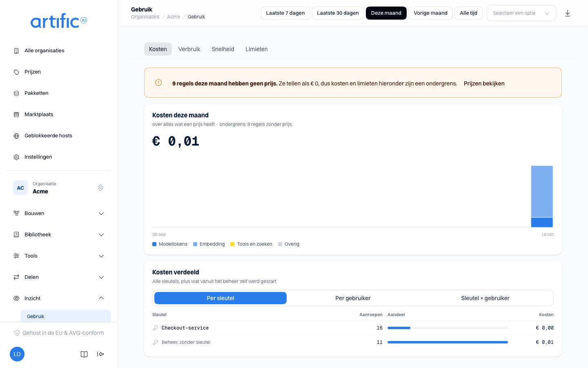
Task: Click the Prijzen bekijken link
Action: coord(484,83)
